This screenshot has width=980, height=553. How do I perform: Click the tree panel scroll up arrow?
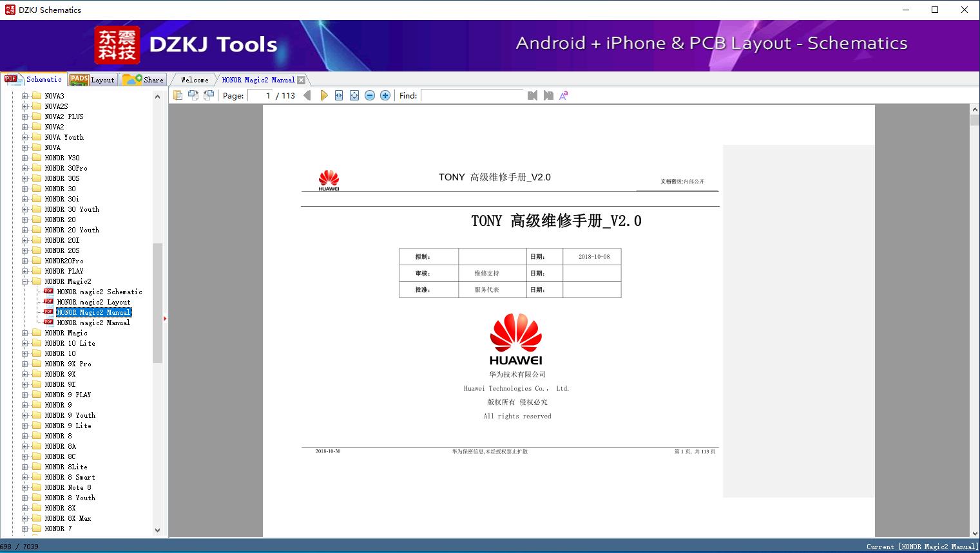(157, 97)
